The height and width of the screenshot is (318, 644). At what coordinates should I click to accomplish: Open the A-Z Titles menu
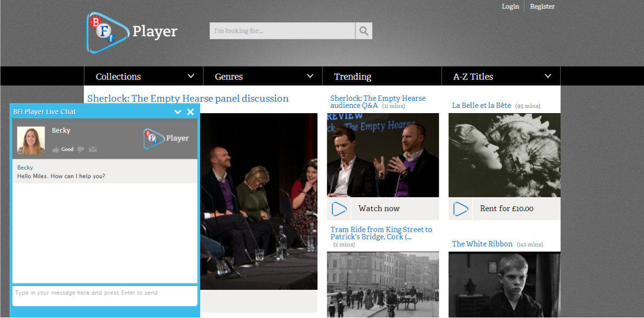[x=501, y=76]
